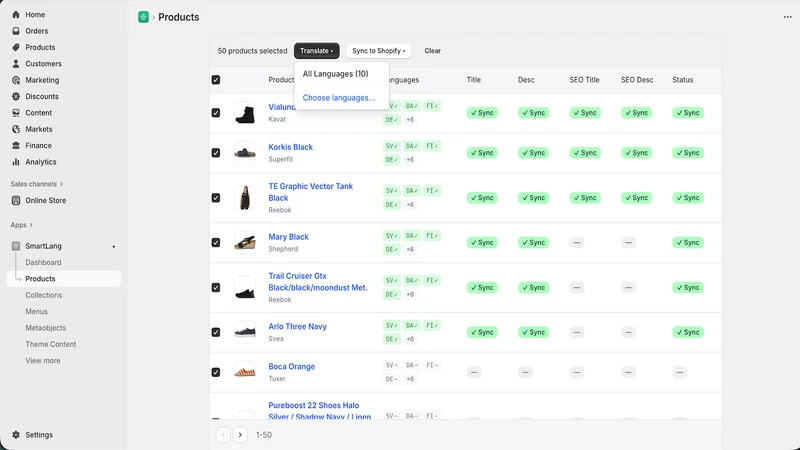Click the previous page arrow

[x=223, y=435]
